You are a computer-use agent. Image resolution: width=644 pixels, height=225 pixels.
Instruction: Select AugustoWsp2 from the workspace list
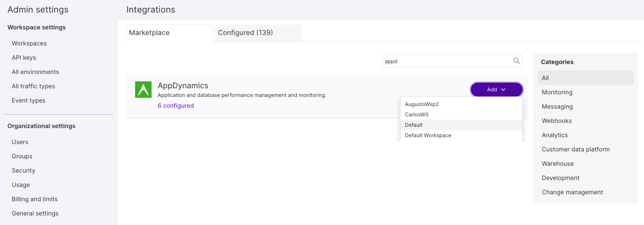pos(422,104)
